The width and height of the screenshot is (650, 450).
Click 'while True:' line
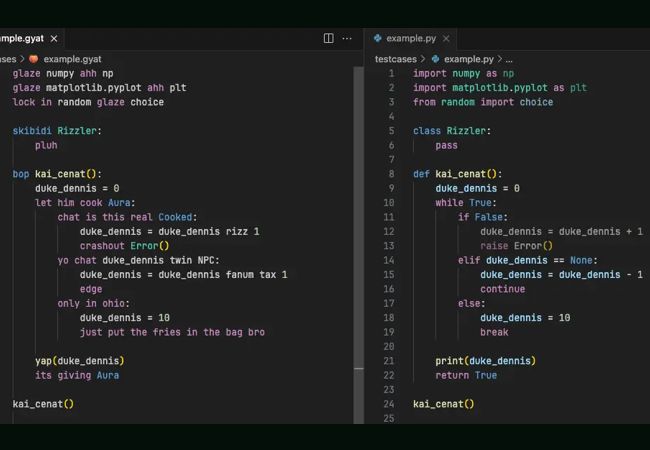tap(466, 203)
